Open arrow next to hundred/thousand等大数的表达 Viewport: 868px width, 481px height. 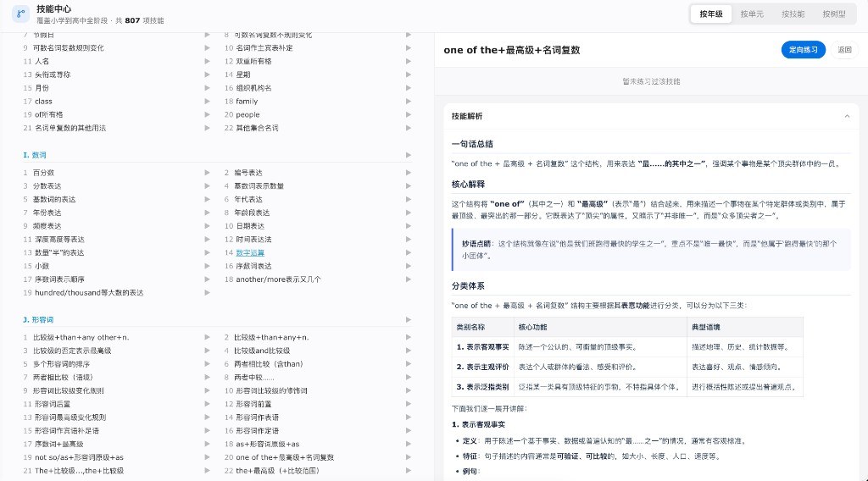[x=207, y=292]
